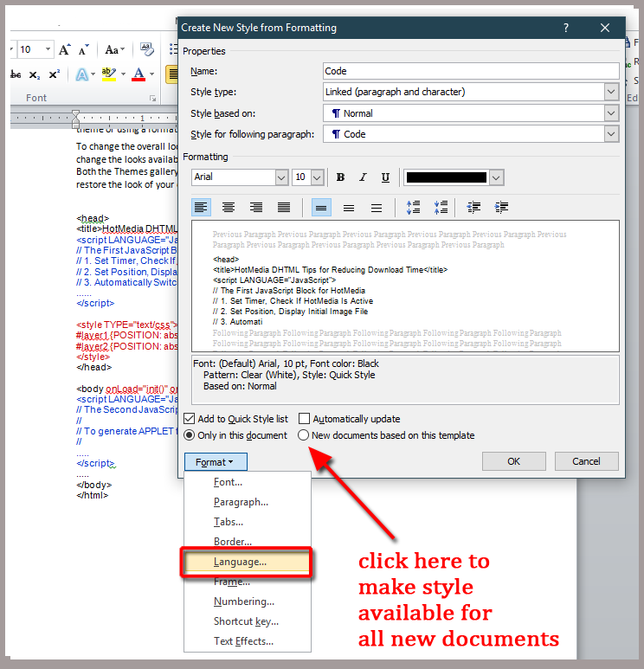Choose Tabs... from Format menu
The width and height of the screenshot is (644, 669).
tap(248, 522)
